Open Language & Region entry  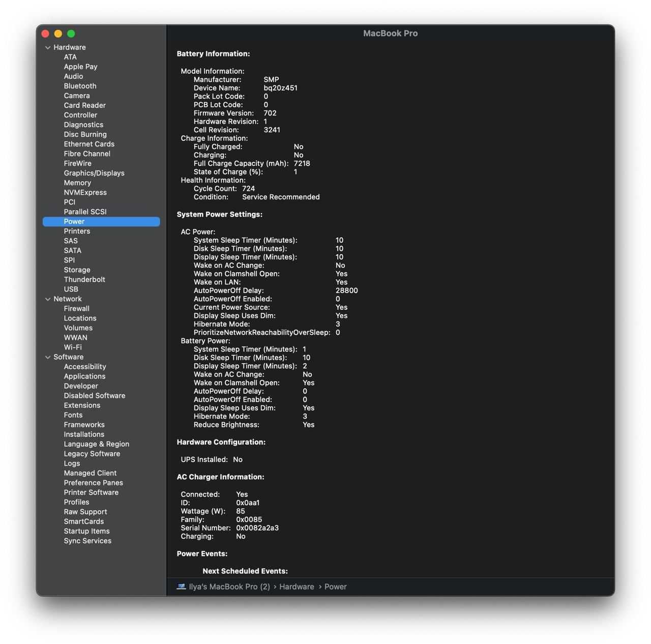(x=97, y=444)
